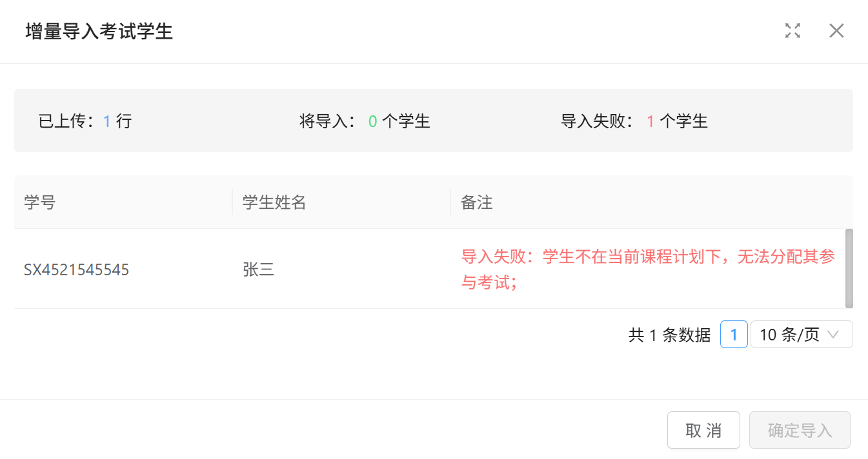This screenshot has width=868, height=459.
Task: Click the student name 张三
Action: pyautogui.click(x=259, y=269)
